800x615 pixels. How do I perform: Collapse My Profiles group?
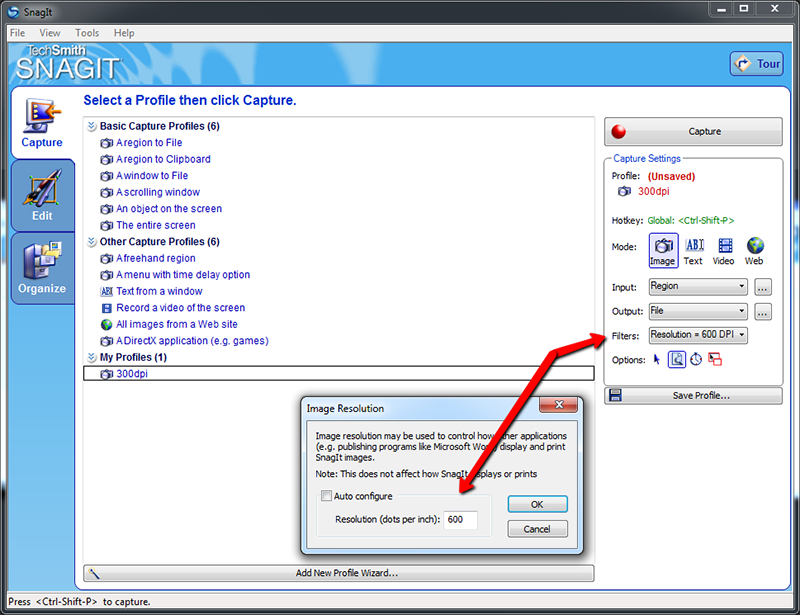(92, 357)
